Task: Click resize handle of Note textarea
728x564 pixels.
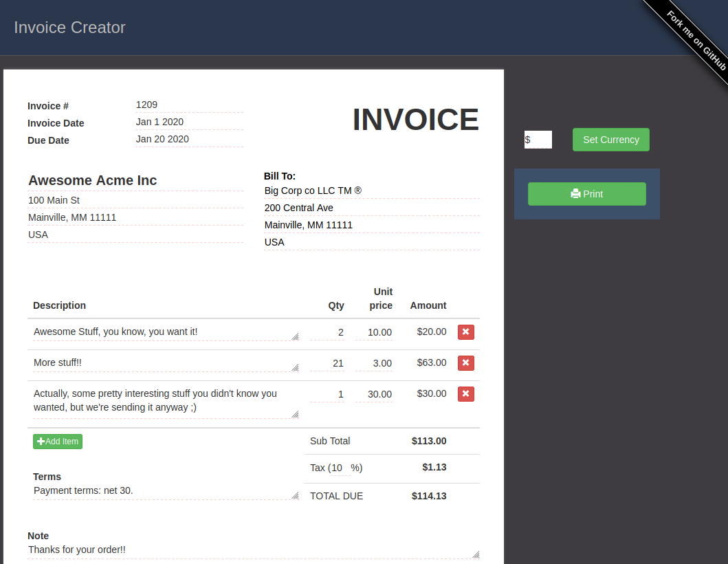Action: [x=476, y=554]
